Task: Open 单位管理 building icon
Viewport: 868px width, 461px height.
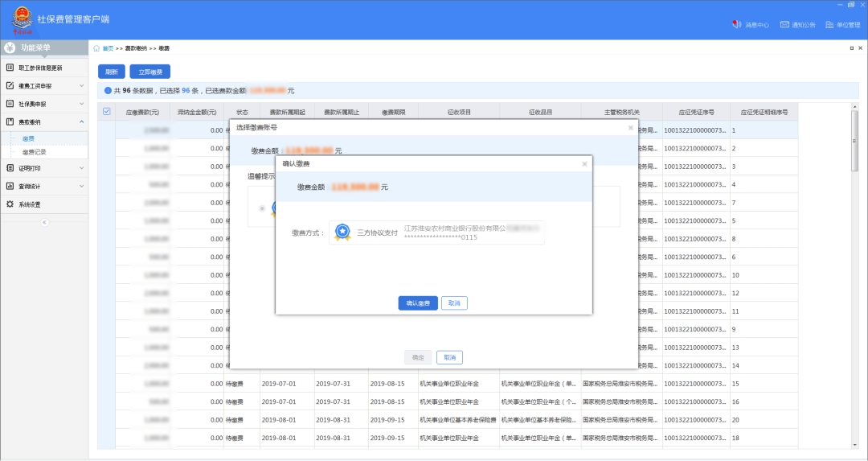Action: click(x=829, y=24)
